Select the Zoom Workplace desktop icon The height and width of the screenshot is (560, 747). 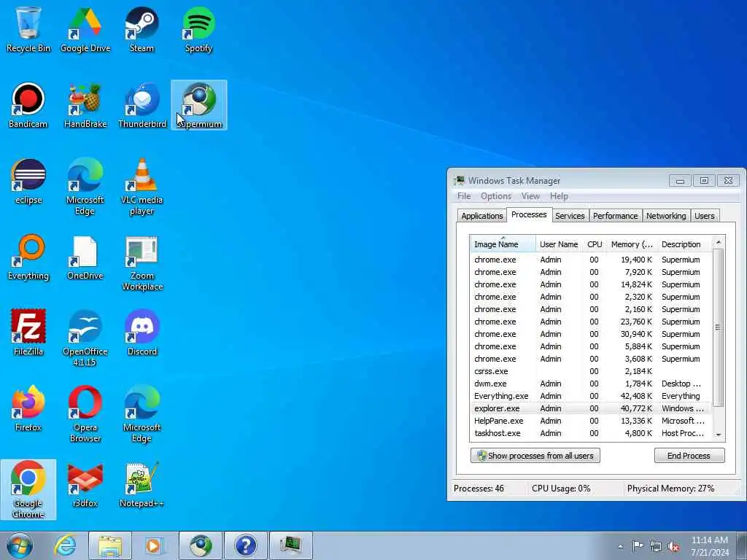point(142,262)
